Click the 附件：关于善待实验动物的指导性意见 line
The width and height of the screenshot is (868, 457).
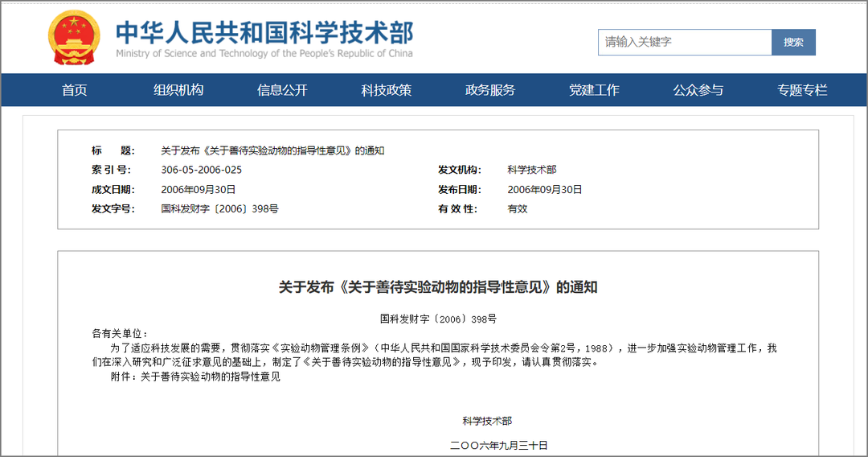(x=195, y=377)
